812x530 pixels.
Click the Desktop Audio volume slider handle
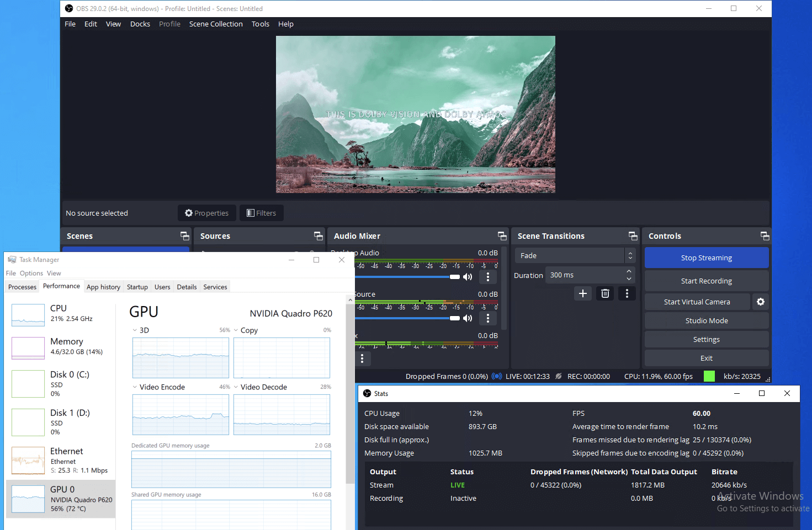click(454, 277)
